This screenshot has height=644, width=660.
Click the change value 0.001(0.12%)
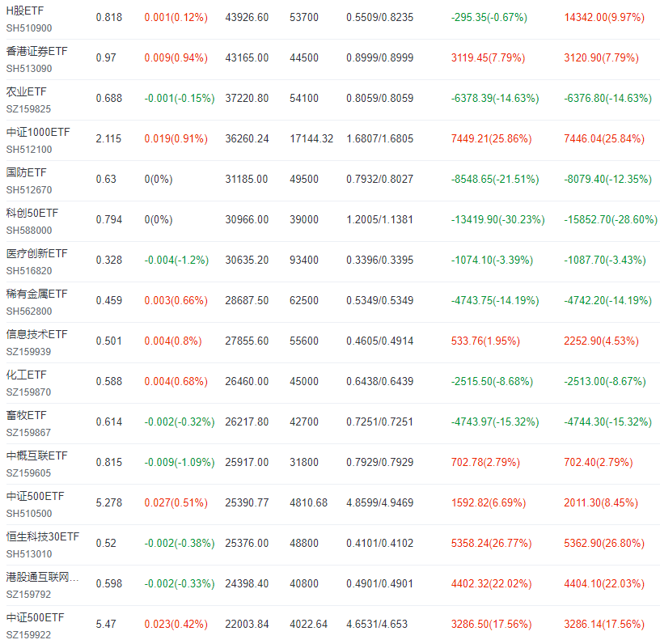point(176,17)
